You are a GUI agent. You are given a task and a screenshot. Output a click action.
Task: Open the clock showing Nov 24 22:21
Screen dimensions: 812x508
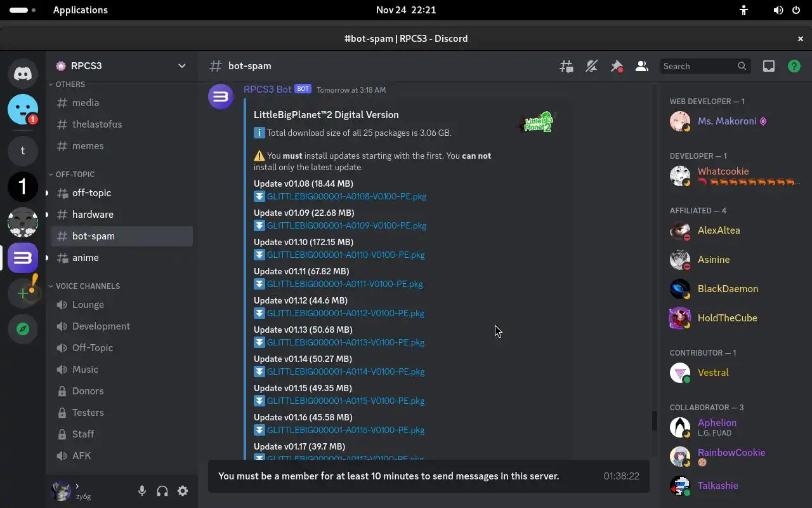(406, 10)
